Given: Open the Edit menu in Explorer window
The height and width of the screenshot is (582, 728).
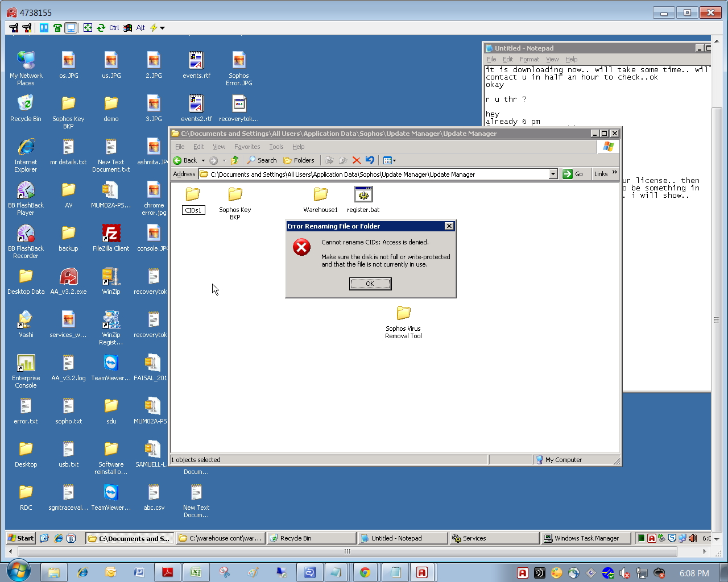Looking at the screenshot, I should [x=198, y=147].
